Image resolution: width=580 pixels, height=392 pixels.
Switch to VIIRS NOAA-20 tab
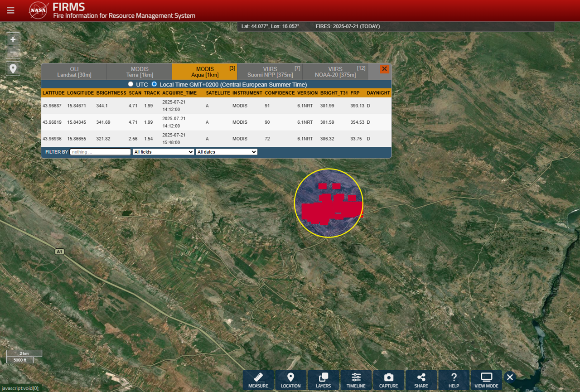coord(335,72)
